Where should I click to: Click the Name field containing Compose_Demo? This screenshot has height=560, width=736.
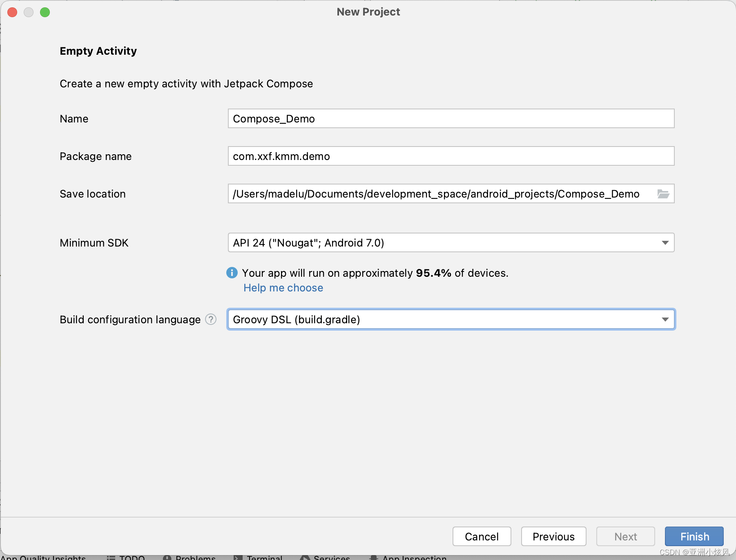click(x=451, y=119)
